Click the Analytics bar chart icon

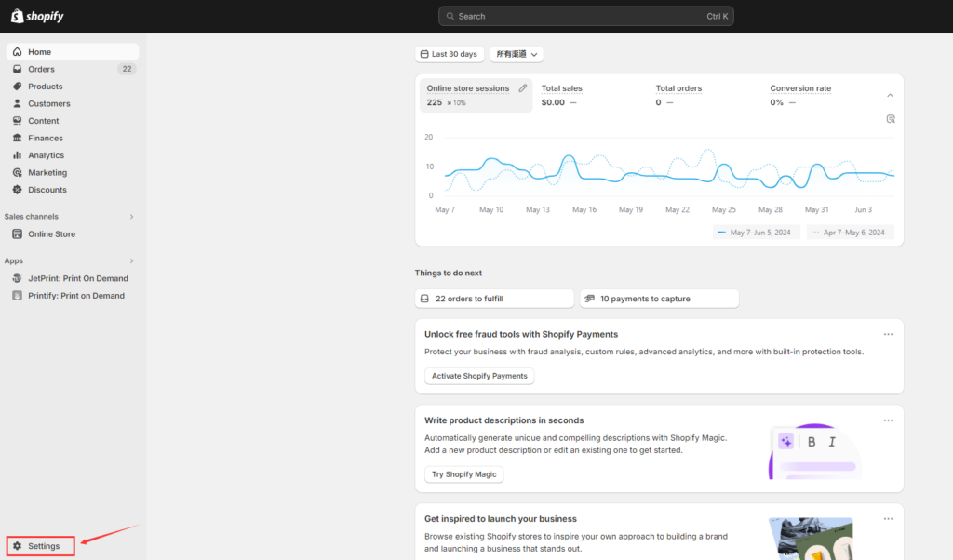coord(17,154)
